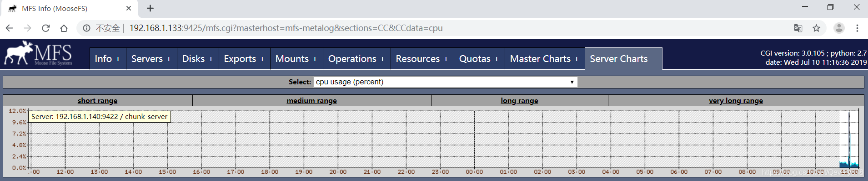Open a new browser tab
The width and height of the screenshot is (868, 181).
(150, 8)
